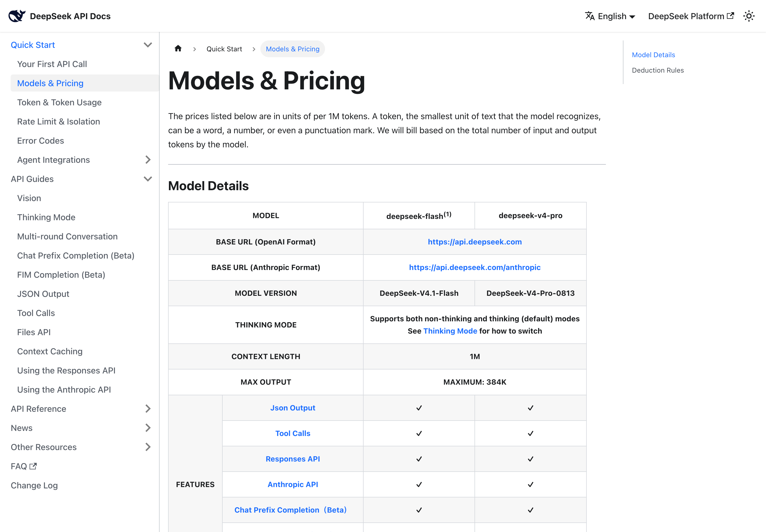This screenshot has width=766, height=532.
Task: Open the Change Log page
Action: pos(34,485)
